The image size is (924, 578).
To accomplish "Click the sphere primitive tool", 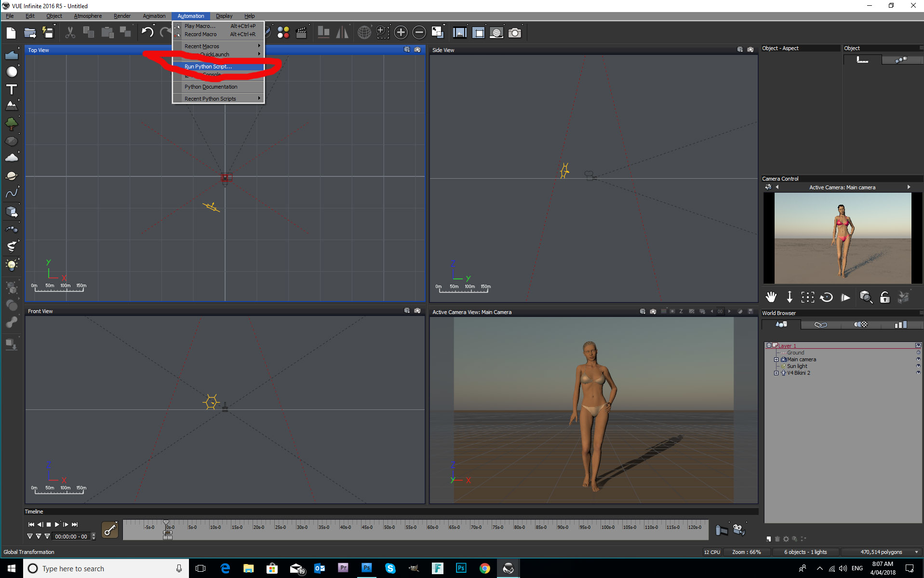I will 12,72.
